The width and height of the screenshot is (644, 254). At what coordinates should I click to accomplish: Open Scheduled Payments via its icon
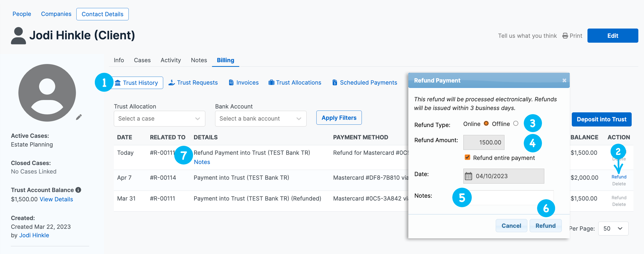334,82
